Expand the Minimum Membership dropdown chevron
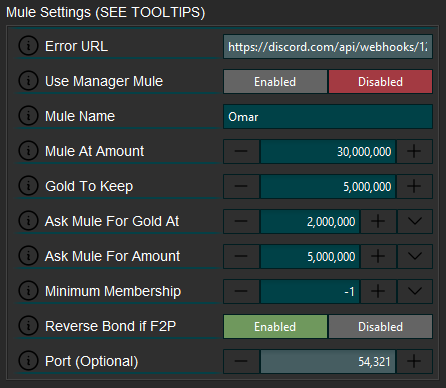This screenshot has height=388, width=446. pyautogui.click(x=415, y=291)
